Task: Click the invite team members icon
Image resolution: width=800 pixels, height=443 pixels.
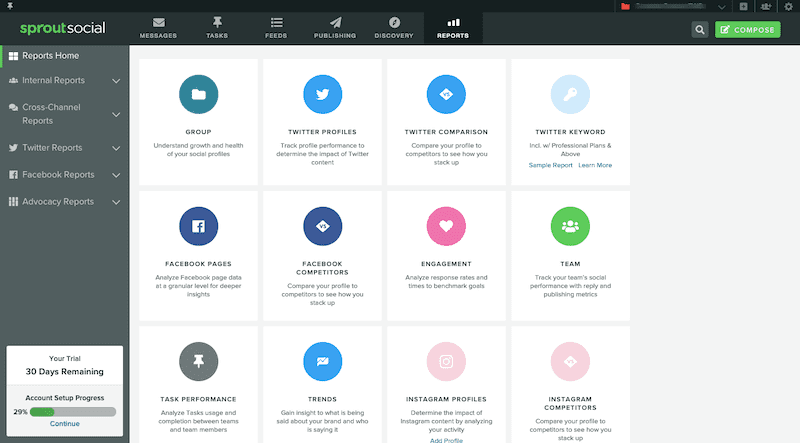Action: [x=766, y=6]
